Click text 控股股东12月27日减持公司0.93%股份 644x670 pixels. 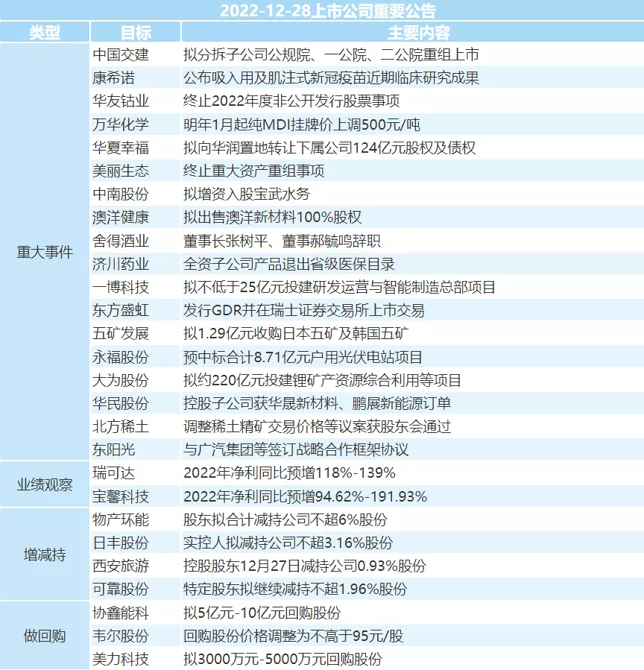[x=305, y=566]
